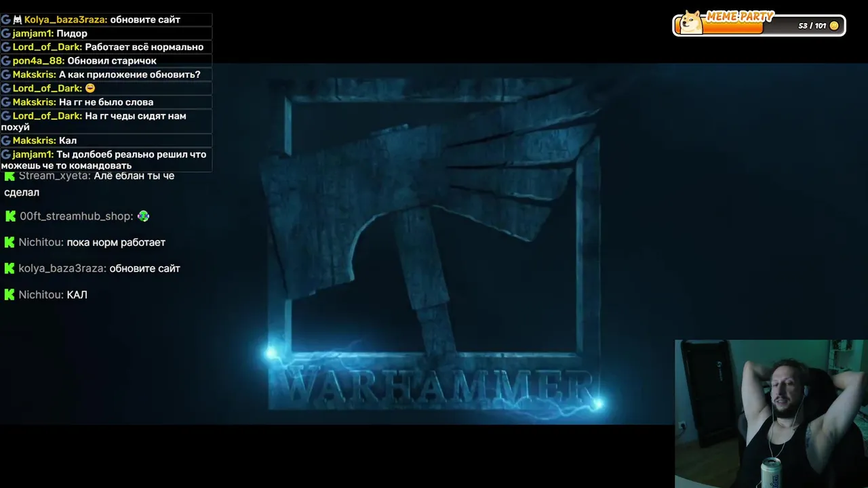Select the message 'На гг не было слова'

coord(106,102)
